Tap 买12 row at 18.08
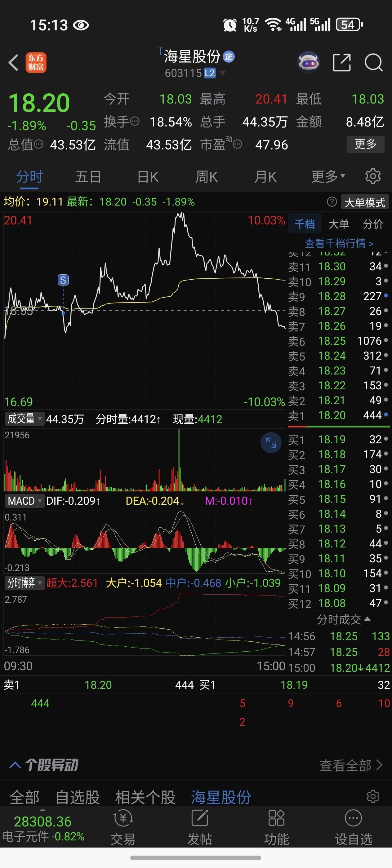The width and height of the screenshot is (392, 868). pyautogui.click(x=338, y=603)
